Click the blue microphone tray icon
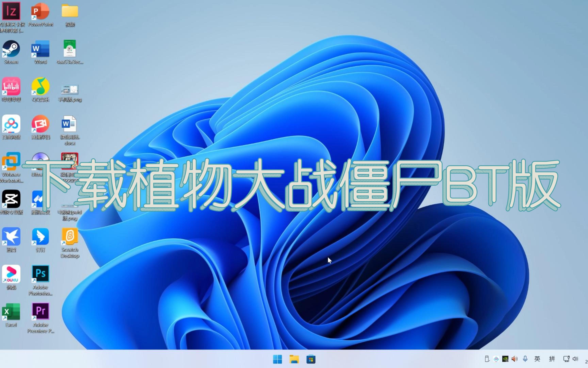This screenshot has width=588, height=368. click(x=525, y=359)
